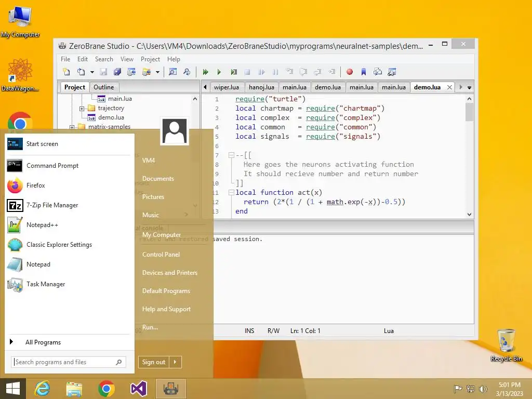Create a new document with toolbar icon
Viewport: 532px width, 399px height.
[x=66, y=72]
